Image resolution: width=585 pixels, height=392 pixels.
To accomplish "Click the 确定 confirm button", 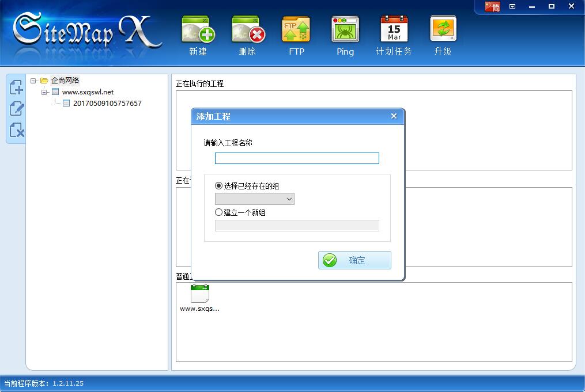I will pos(354,260).
